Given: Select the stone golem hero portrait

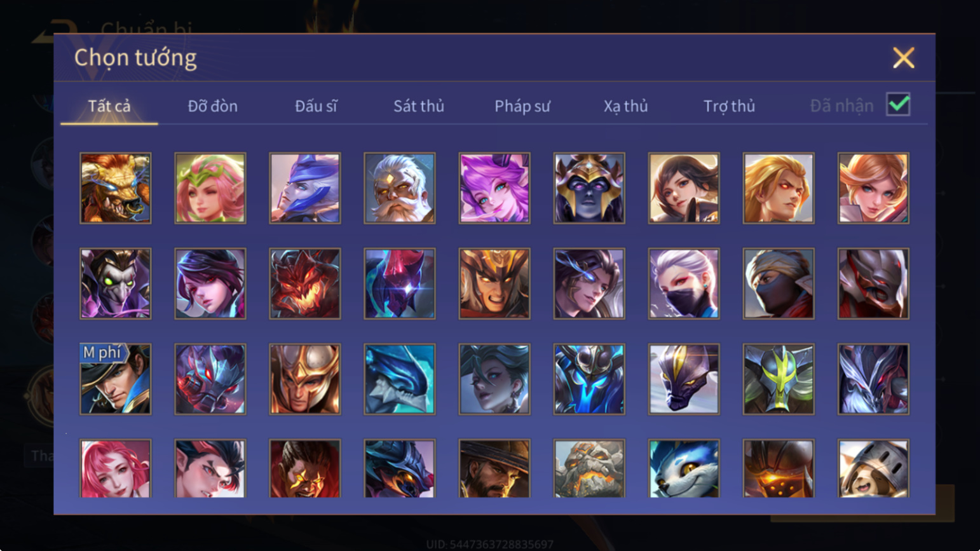Looking at the screenshot, I should (x=589, y=468).
